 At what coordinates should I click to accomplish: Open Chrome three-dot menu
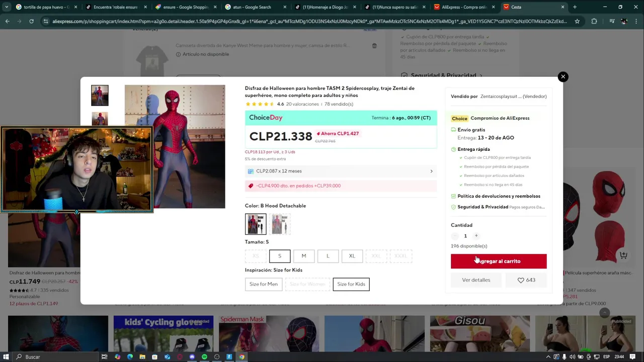point(636,21)
